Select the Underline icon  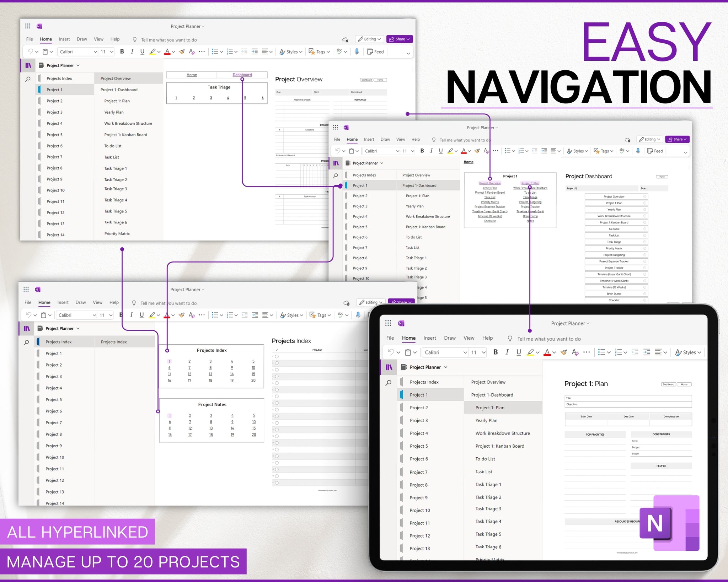tap(142, 52)
